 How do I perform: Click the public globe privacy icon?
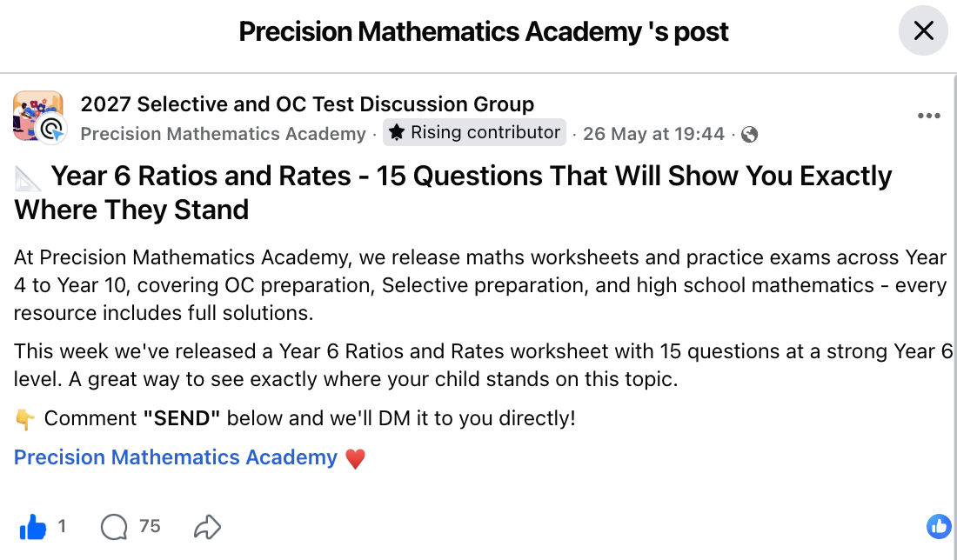coord(749,134)
